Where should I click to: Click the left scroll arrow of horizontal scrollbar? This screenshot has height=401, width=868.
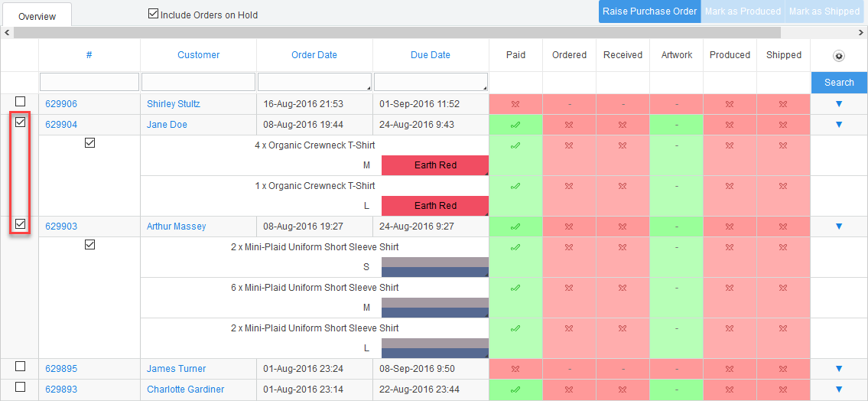6,33
